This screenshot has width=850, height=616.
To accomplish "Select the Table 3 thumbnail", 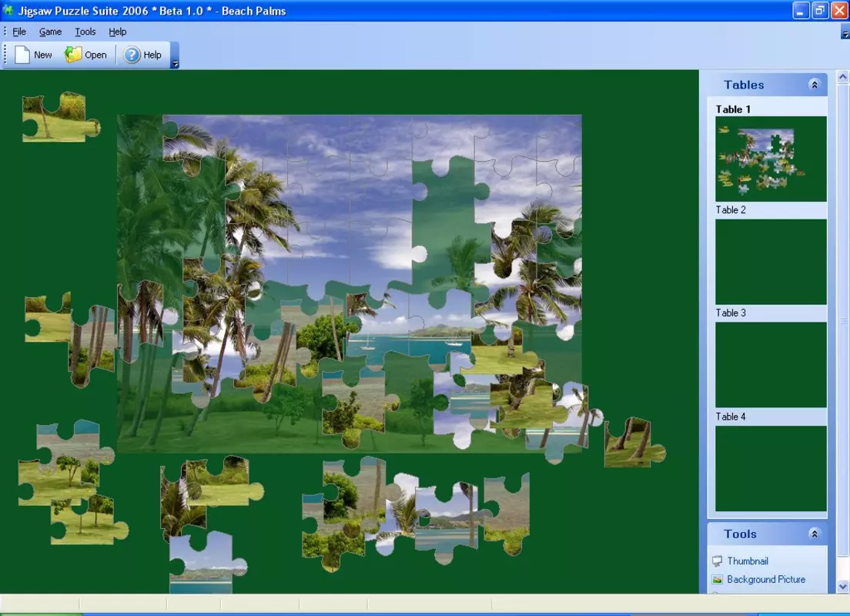I will pyautogui.click(x=771, y=365).
